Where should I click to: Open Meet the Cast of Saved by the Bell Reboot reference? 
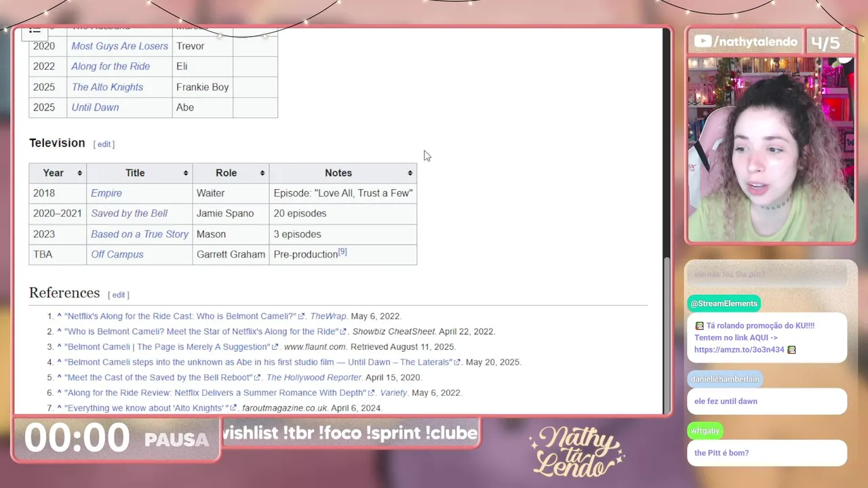(158, 378)
